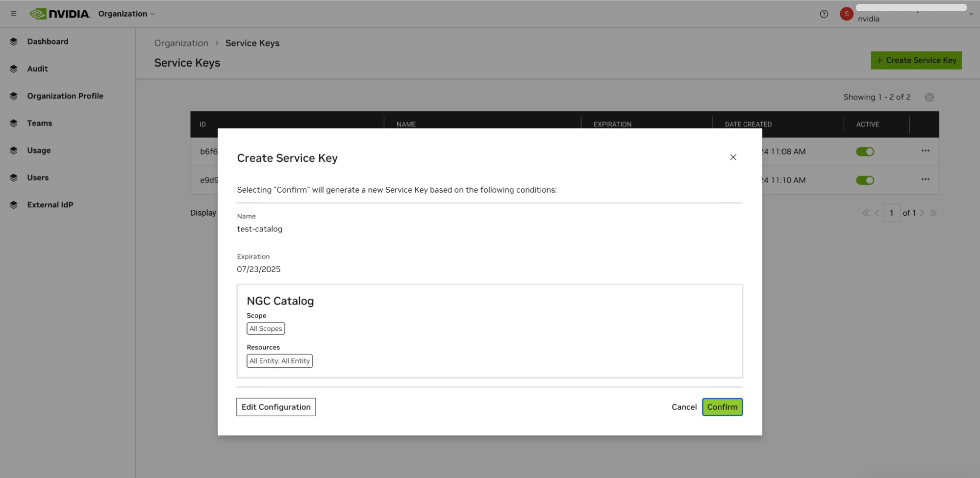Toggle active switch for 11:10 AM key
This screenshot has width=980, height=478.
(865, 180)
